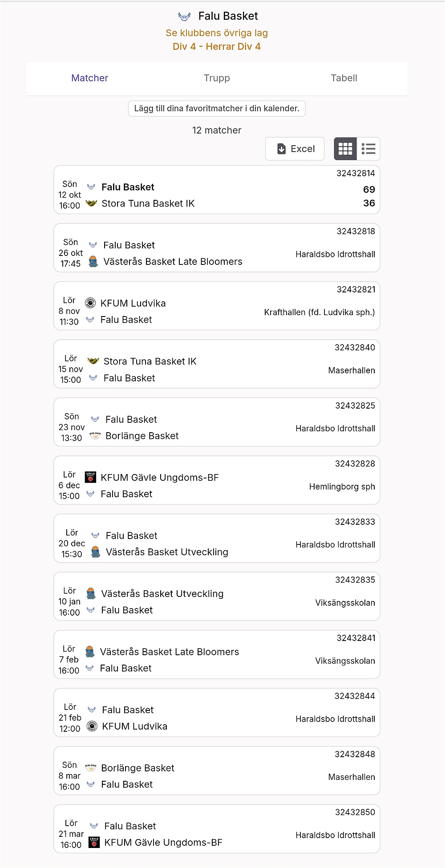445x868 pixels.
Task: Click Borlänge Basket logo in 23 nov match
Action: [95, 436]
